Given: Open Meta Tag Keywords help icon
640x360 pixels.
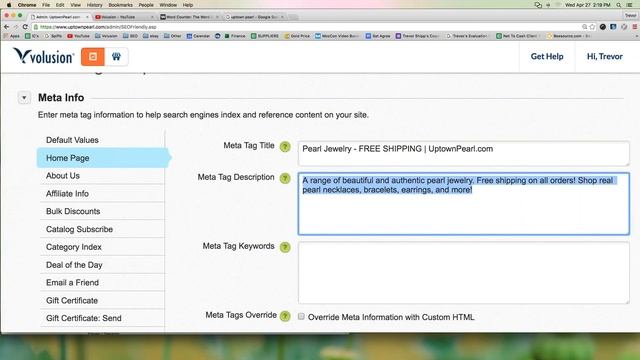Looking at the screenshot, I should pyautogui.click(x=285, y=247).
